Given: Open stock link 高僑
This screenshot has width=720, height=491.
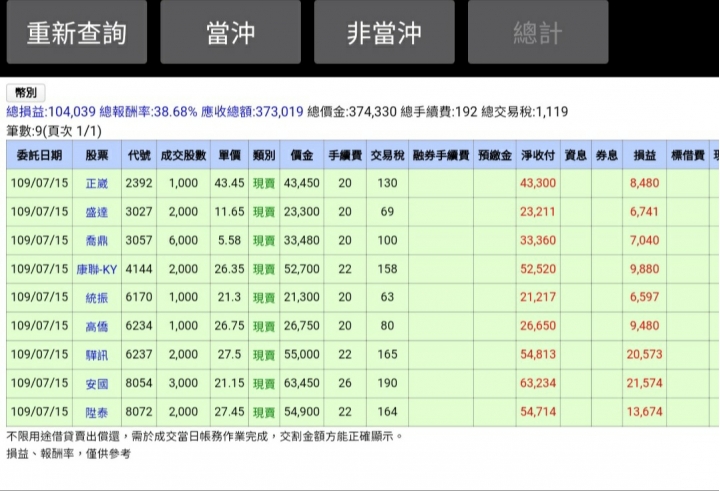Looking at the screenshot, I should 97,326.
